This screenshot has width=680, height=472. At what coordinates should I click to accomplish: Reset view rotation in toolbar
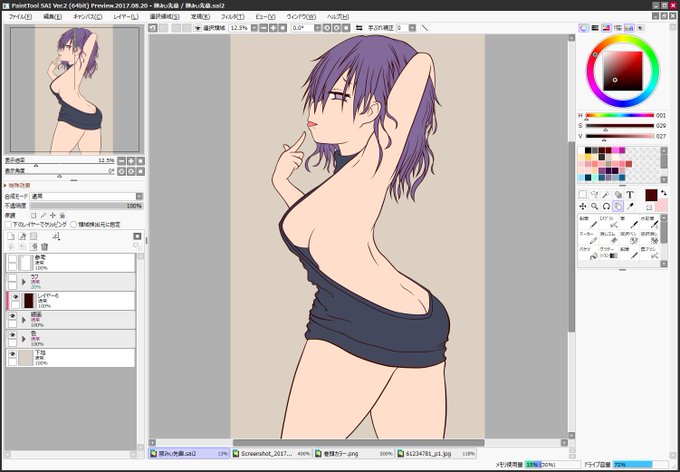[x=346, y=28]
